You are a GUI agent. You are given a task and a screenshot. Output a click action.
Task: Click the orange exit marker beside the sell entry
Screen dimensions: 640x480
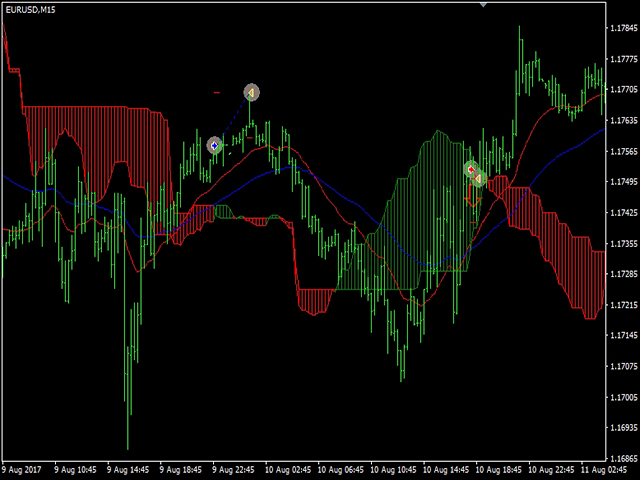tap(479, 179)
